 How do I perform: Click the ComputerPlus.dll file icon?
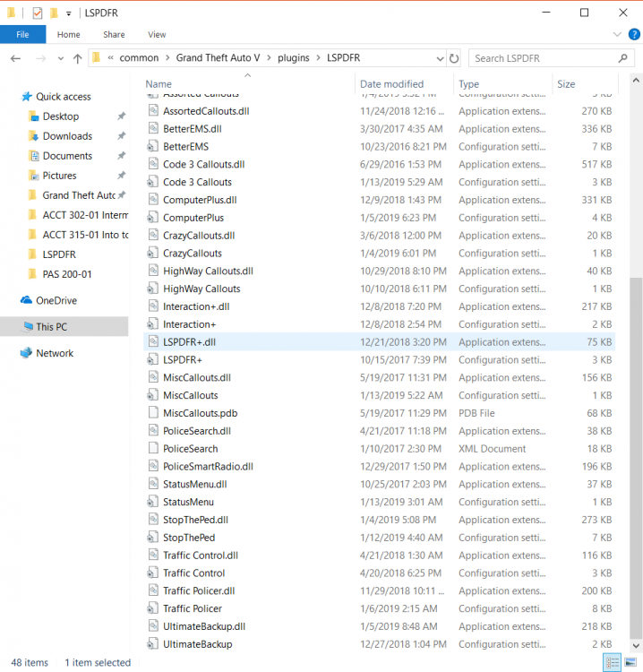click(153, 200)
